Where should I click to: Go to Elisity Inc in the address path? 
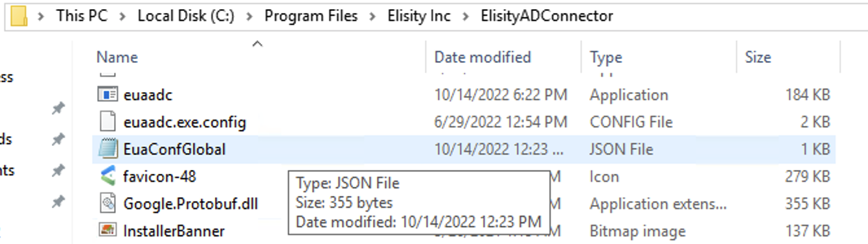418,16
